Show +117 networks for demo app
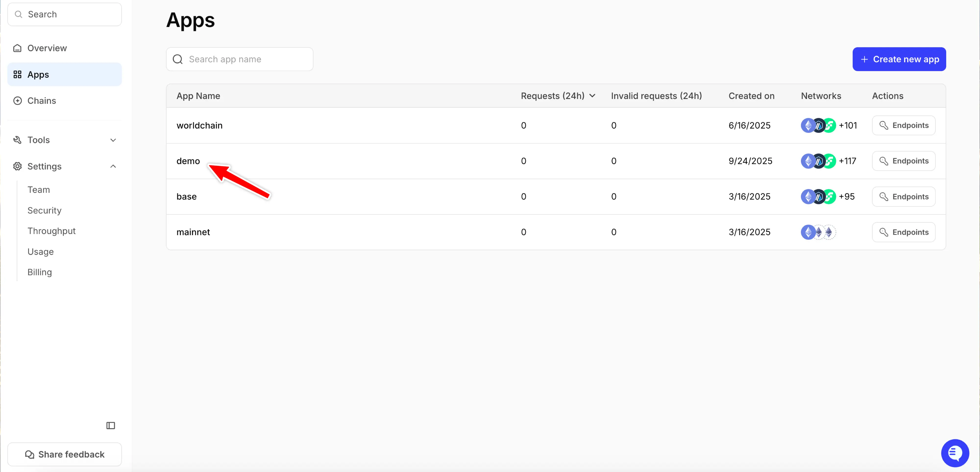This screenshot has height=472, width=980. coord(847,161)
